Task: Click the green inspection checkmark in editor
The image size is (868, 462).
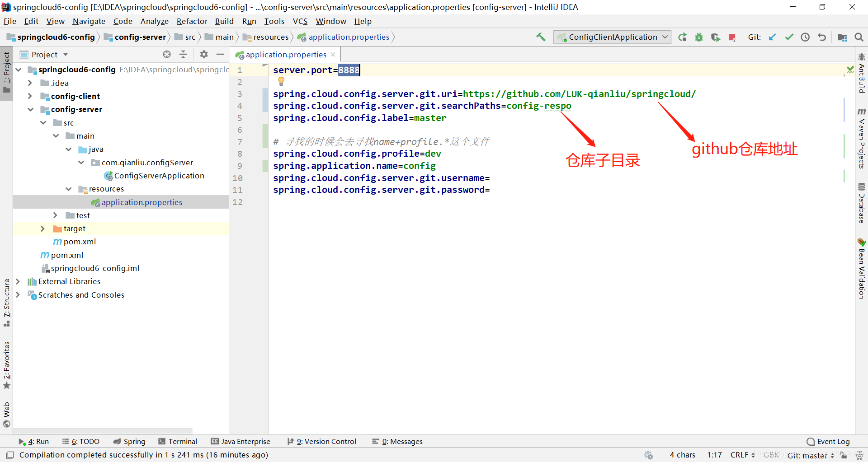Action: (850, 70)
